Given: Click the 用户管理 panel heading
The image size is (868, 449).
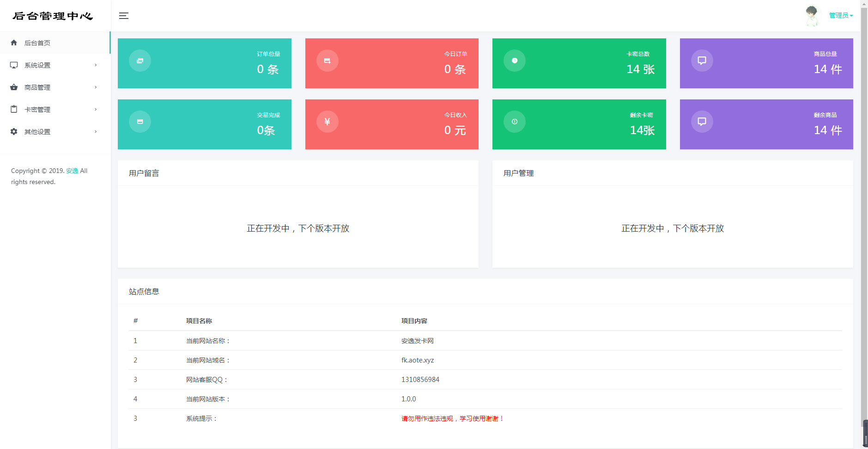Looking at the screenshot, I should (519, 173).
